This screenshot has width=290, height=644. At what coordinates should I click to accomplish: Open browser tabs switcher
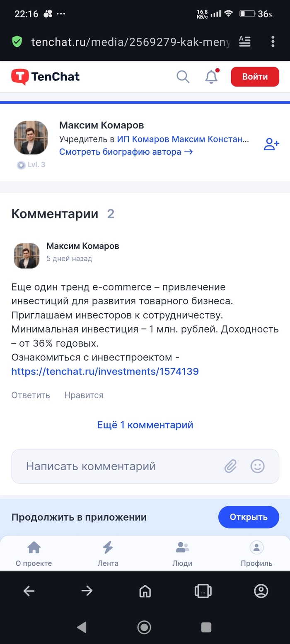pos(203,591)
